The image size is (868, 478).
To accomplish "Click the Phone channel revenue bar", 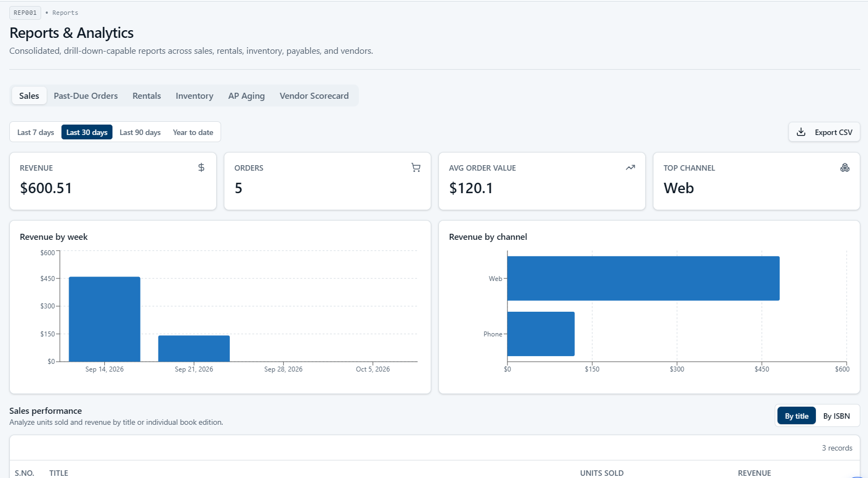I will pyautogui.click(x=541, y=334).
